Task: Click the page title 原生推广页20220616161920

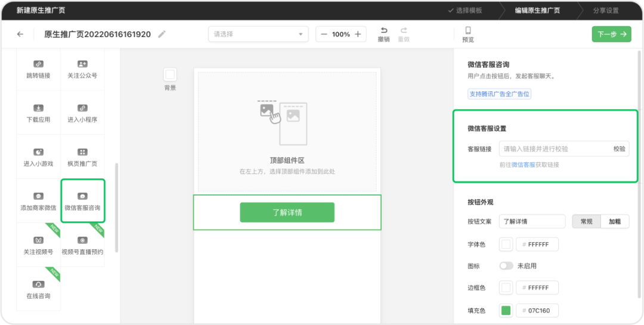Action: coord(97,34)
